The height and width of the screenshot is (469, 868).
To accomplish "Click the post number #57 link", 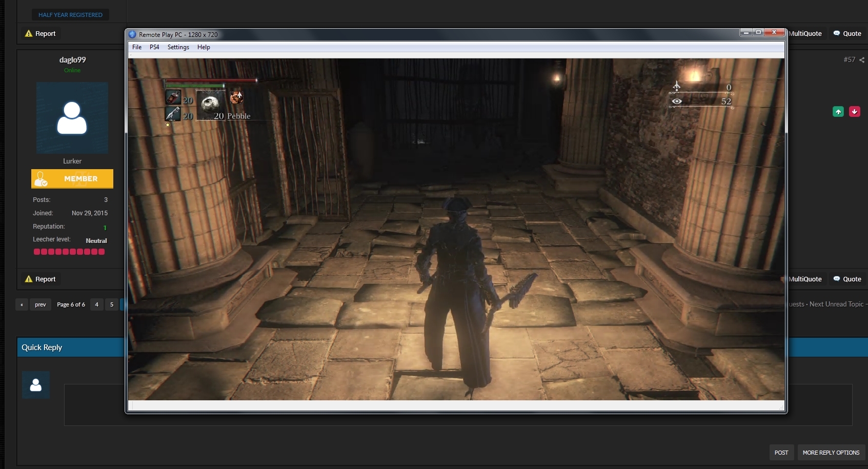I will click(850, 60).
